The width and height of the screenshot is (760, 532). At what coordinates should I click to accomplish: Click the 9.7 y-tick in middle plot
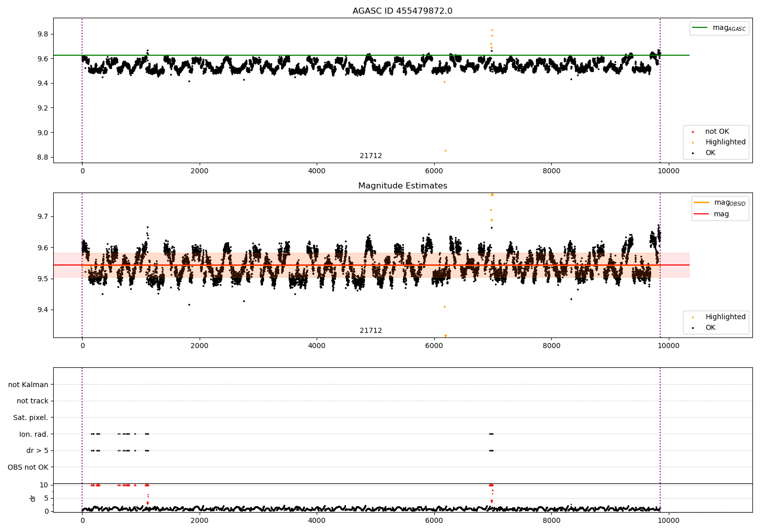(x=42, y=217)
